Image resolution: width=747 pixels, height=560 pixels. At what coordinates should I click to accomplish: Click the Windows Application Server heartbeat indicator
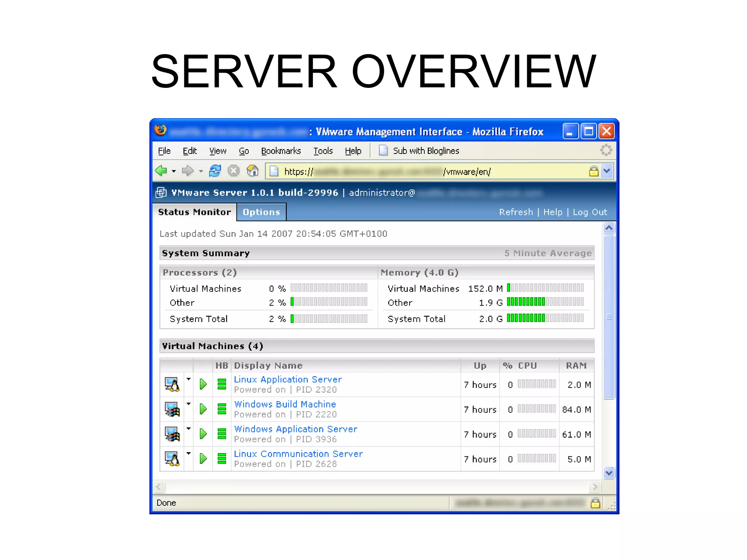222,434
